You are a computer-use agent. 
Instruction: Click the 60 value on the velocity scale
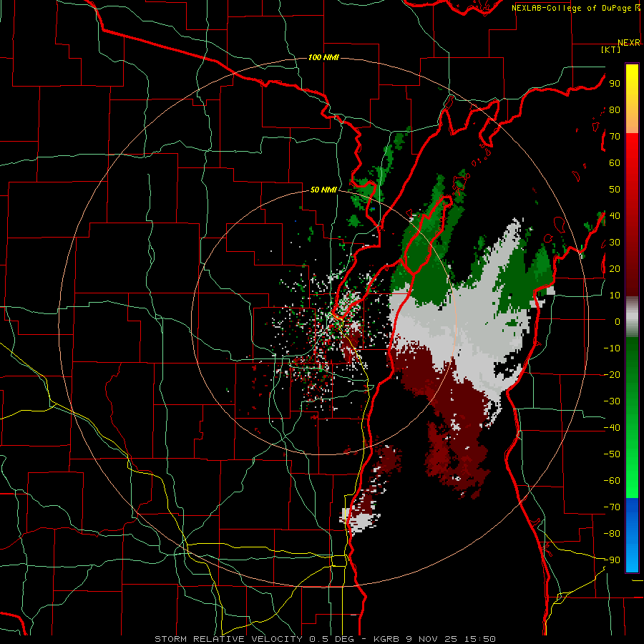pyautogui.click(x=615, y=163)
